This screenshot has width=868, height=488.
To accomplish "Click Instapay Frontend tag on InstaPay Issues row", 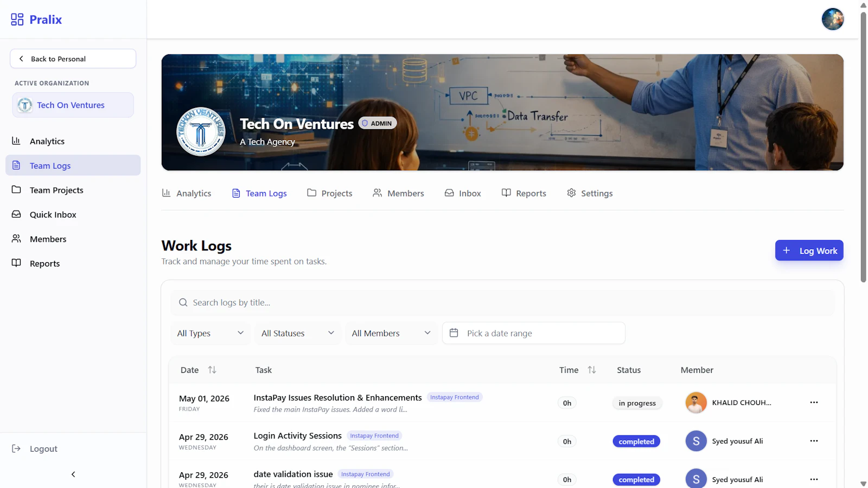I will click(x=455, y=397).
